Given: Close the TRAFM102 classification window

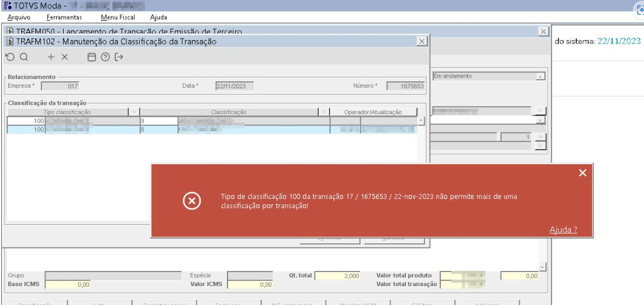Looking at the screenshot, I should pos(422,41).
